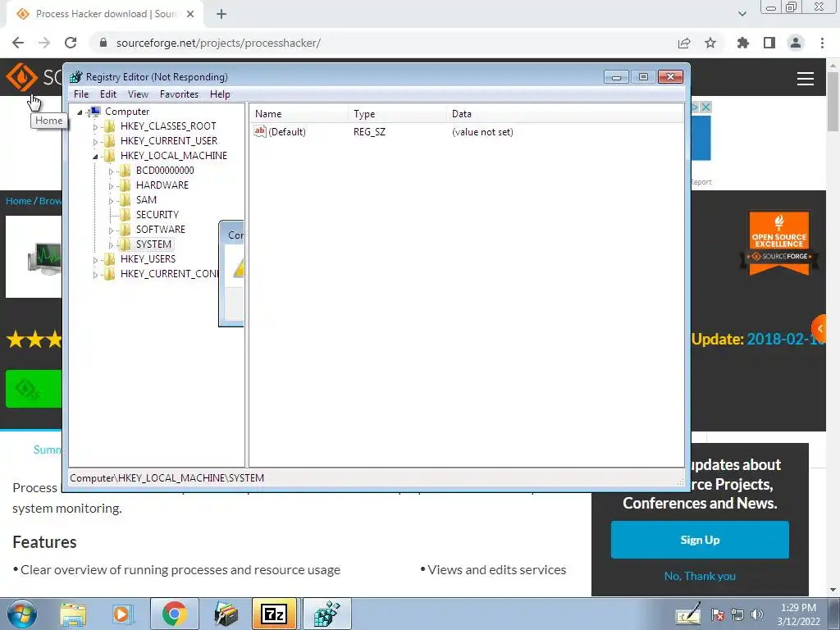Image resolution: width=840 pixels, height=630 pixels.
Task: Select the Computer icon in registry tree
Action: (95, 112)
